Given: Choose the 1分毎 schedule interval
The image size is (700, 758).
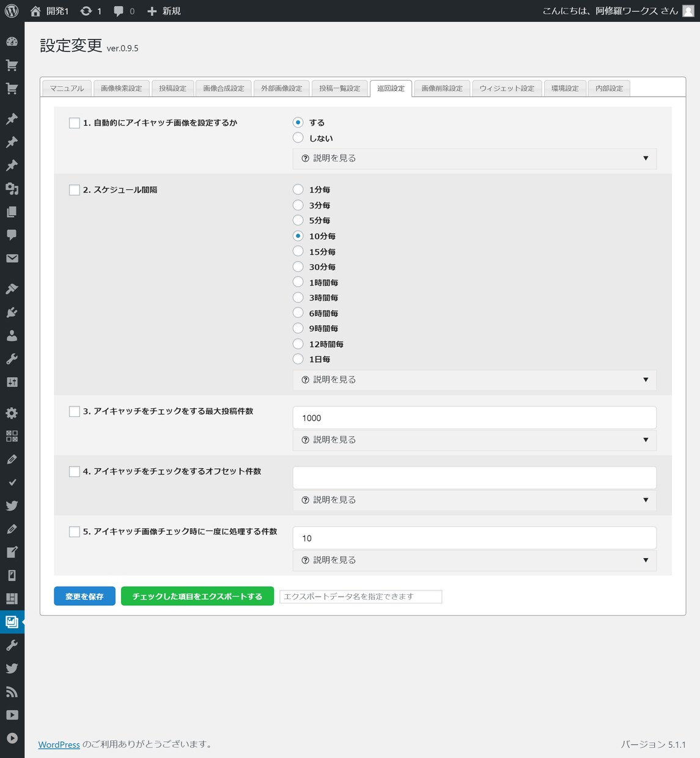Looking at the screenshot, I should 298,189.
